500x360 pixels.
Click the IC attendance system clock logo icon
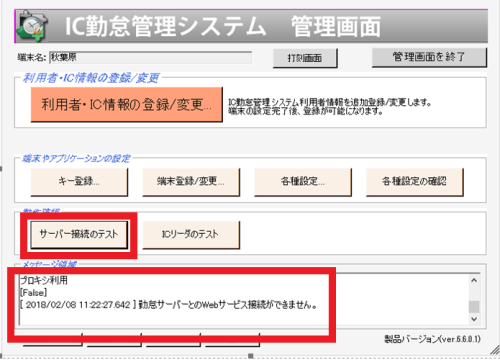(x=31, y=26)
